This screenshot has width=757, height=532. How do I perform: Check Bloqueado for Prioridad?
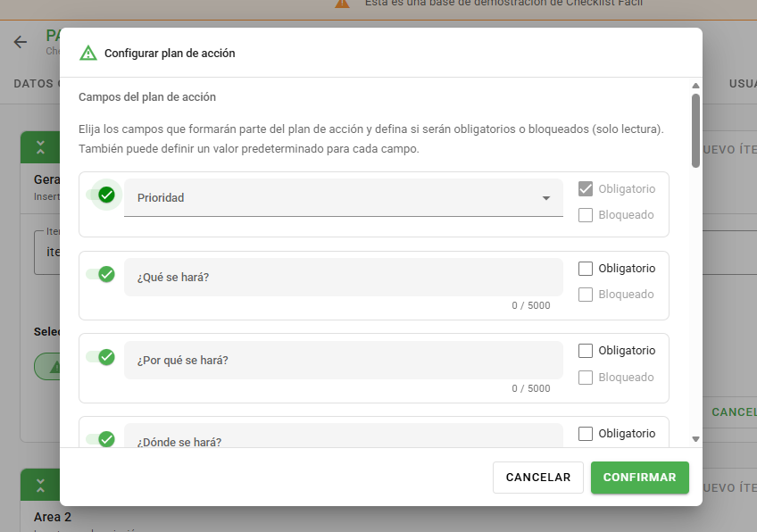point(585,215)
